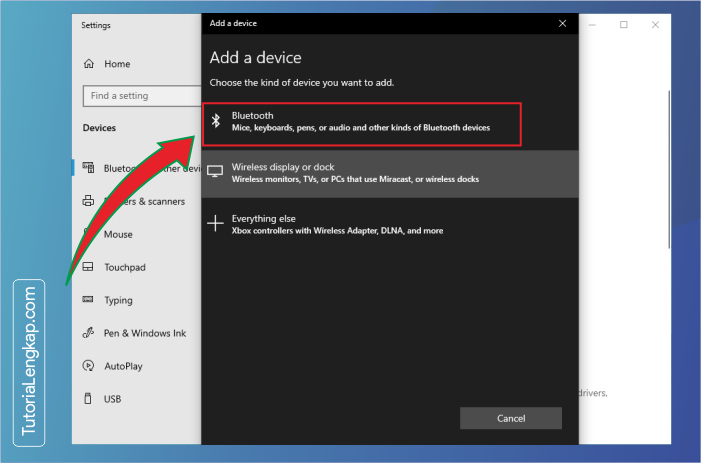This screenshot has height=463, width=701.
Task: Click the Typing keyboard icon
Action: 88,299
